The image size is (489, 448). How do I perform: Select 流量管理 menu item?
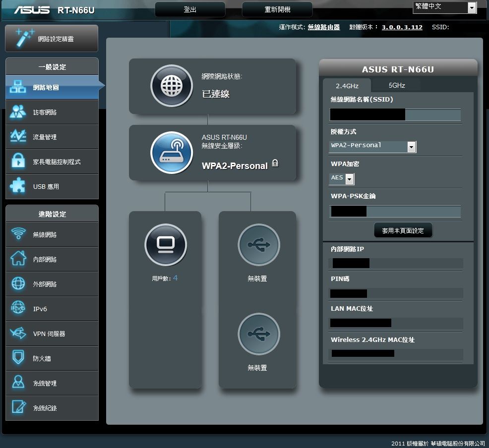(52, 137)
